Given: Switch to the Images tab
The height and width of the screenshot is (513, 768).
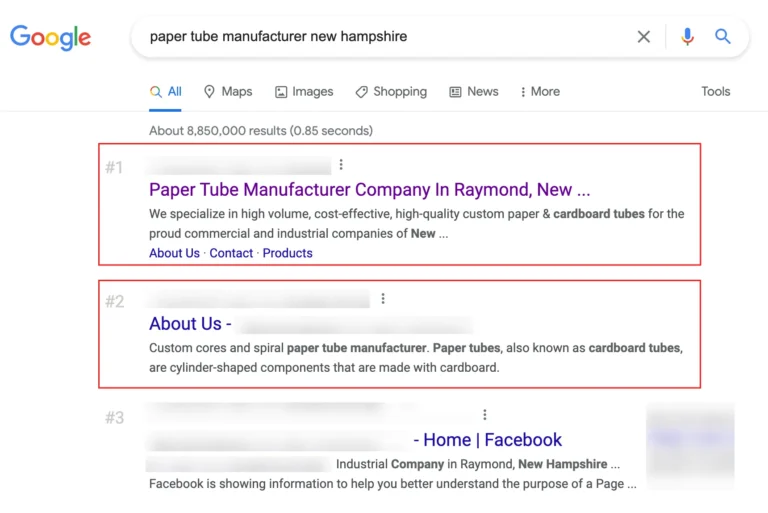Looking at the screenshot, I should tap(303, 91).
